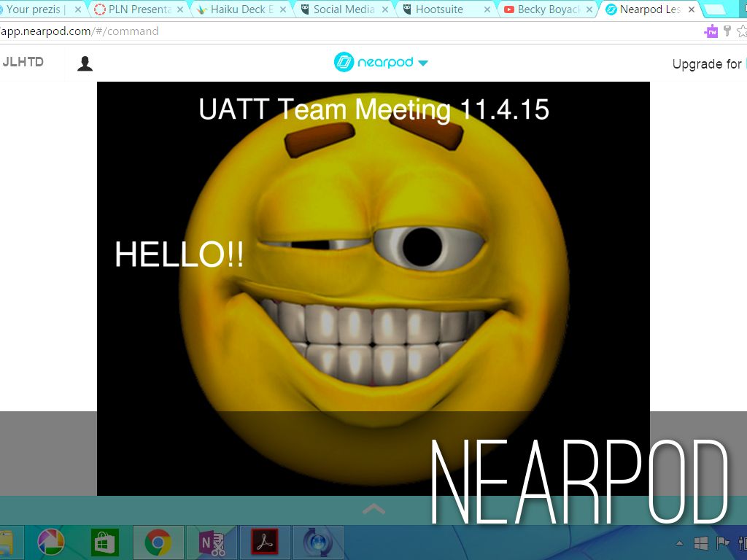Click the JLHTD label in header
This screenshot has width=747, height=560.
(23, 62)
